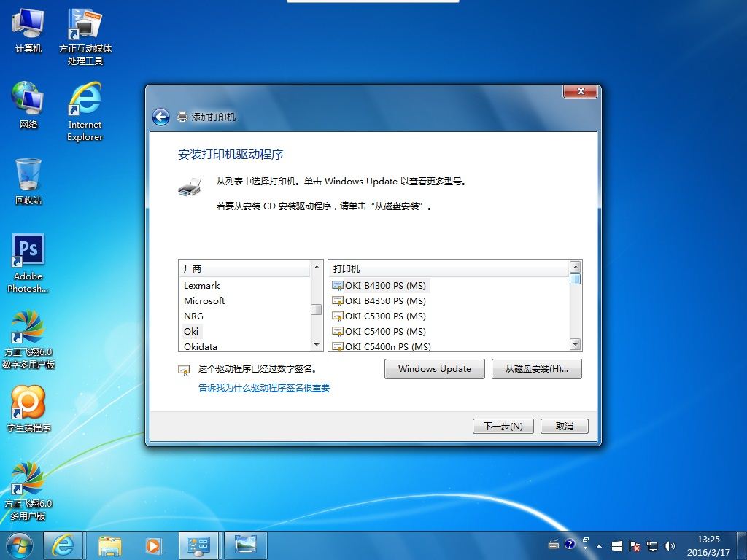
Task: Click 从磁盘安装(H)... button
Action: pos(536,369)
